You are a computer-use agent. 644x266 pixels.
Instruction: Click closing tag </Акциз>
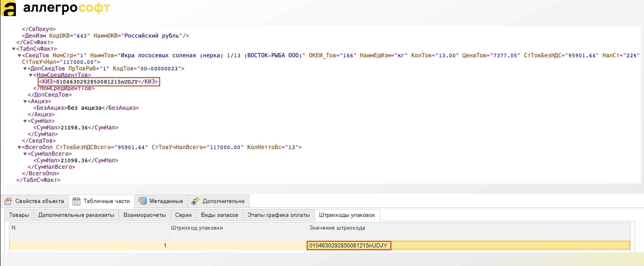point(41,114)
